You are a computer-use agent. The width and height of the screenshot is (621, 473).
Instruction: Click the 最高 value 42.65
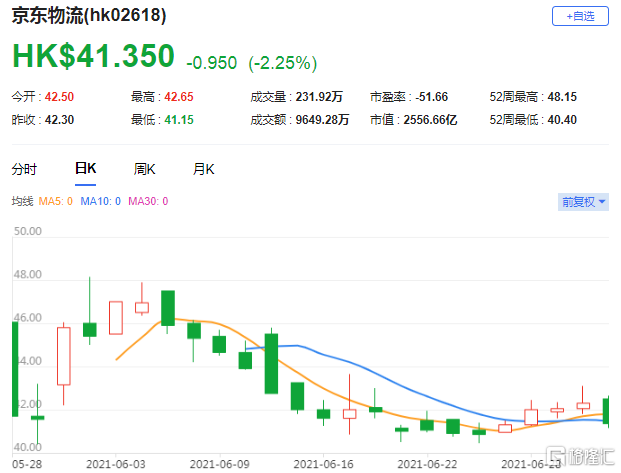point(179,97)
